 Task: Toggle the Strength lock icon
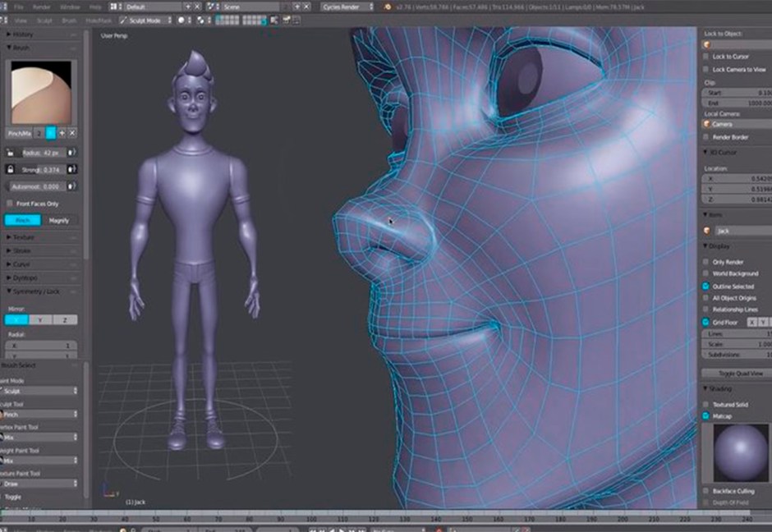[x=10, y=169]
